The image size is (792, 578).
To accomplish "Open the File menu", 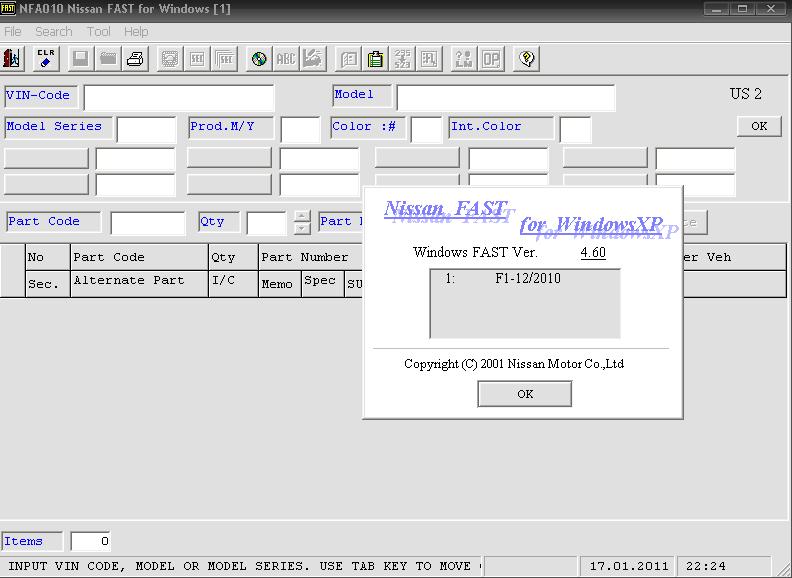I will pyautogui.click(x=13, y=31).
